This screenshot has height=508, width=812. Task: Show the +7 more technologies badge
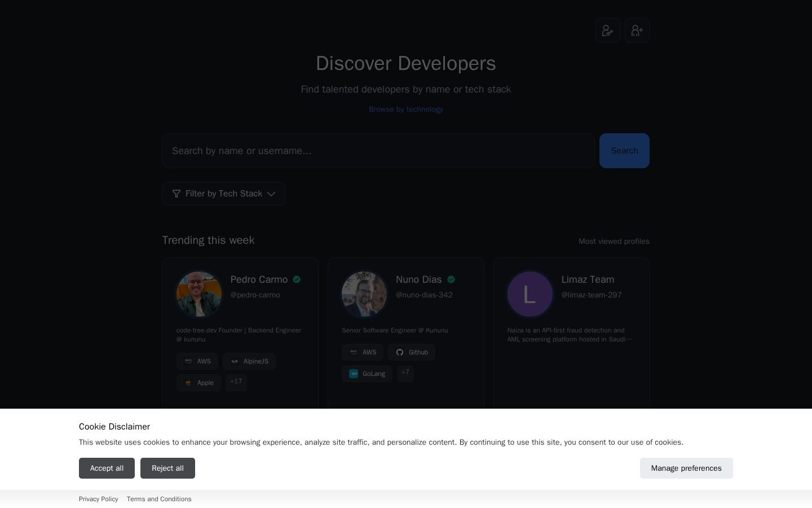pos(405,373)
